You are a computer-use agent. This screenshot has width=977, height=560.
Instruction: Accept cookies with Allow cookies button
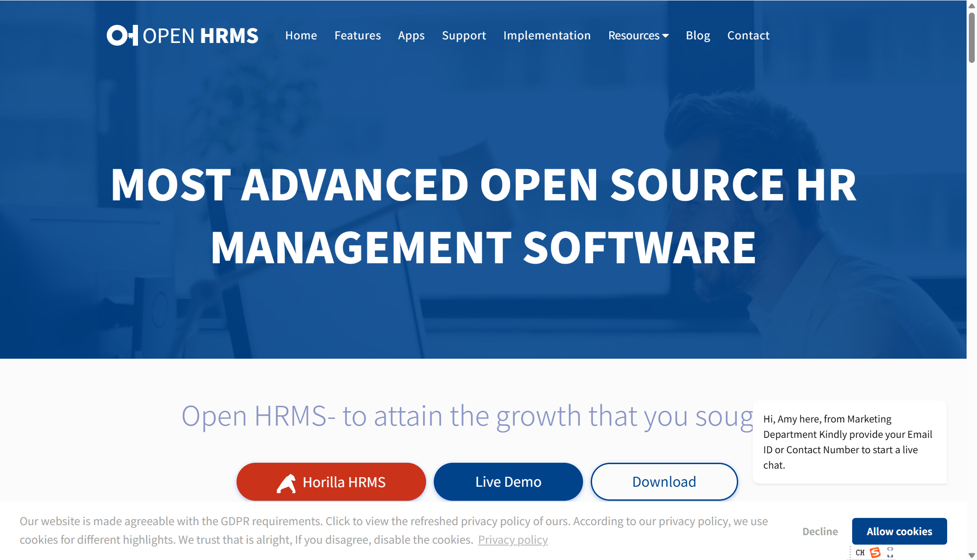tap(899, 532)
